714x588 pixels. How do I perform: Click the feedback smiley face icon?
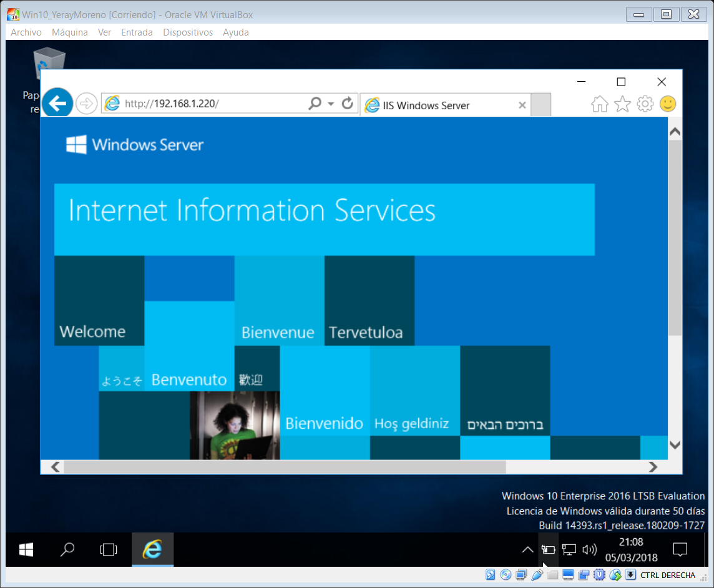point(668,104)
